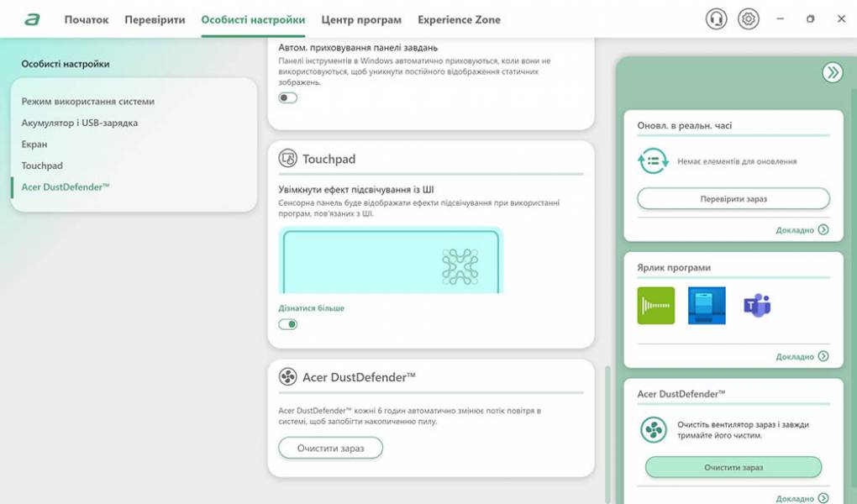
Task: Open the Microsoft Teams shortcut
Action: (757, 306)
